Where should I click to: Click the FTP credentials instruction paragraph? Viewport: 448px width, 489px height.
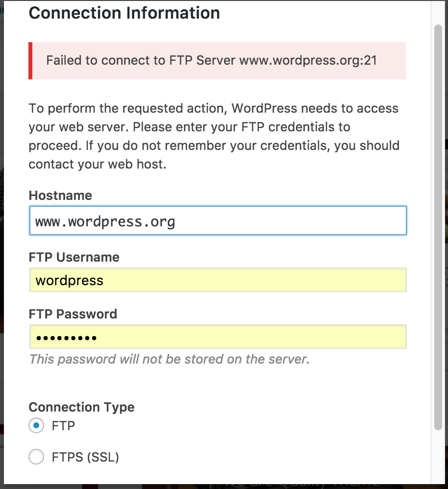214,136
